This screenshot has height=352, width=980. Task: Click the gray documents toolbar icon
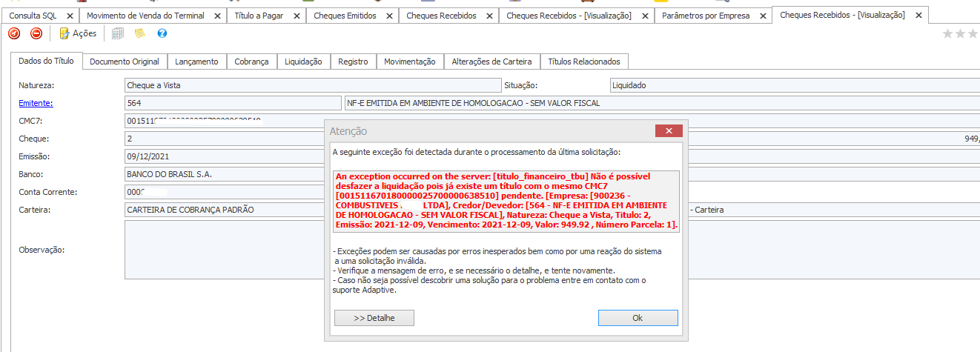(x=118, y=33)
